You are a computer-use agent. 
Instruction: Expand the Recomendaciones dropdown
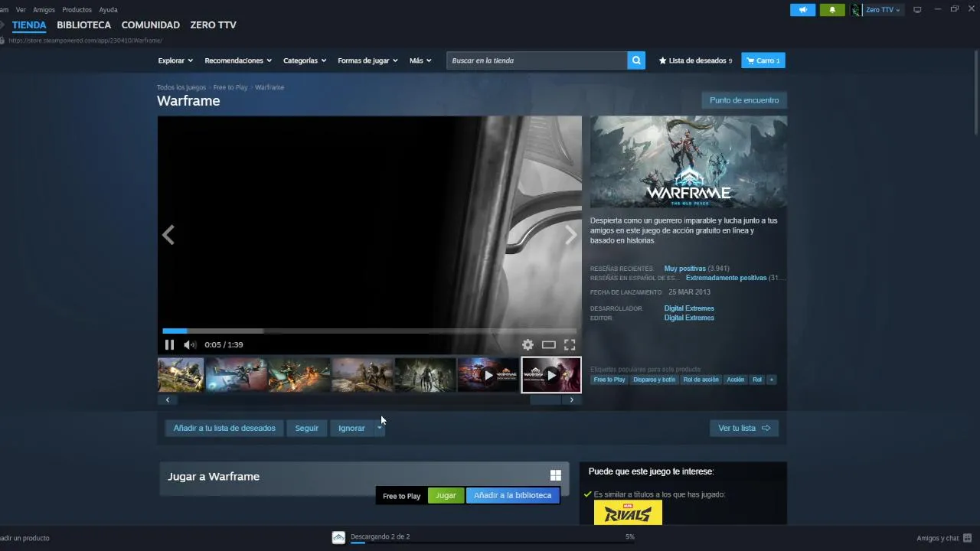pos(238,60)
